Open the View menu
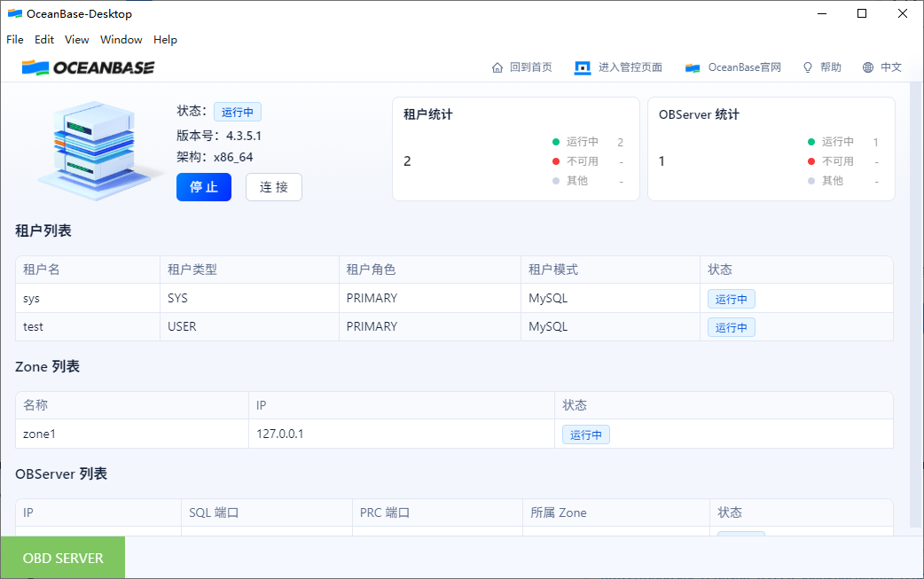Image resolution: width=924 pixels, height=579 pixels. coord(77,40)
